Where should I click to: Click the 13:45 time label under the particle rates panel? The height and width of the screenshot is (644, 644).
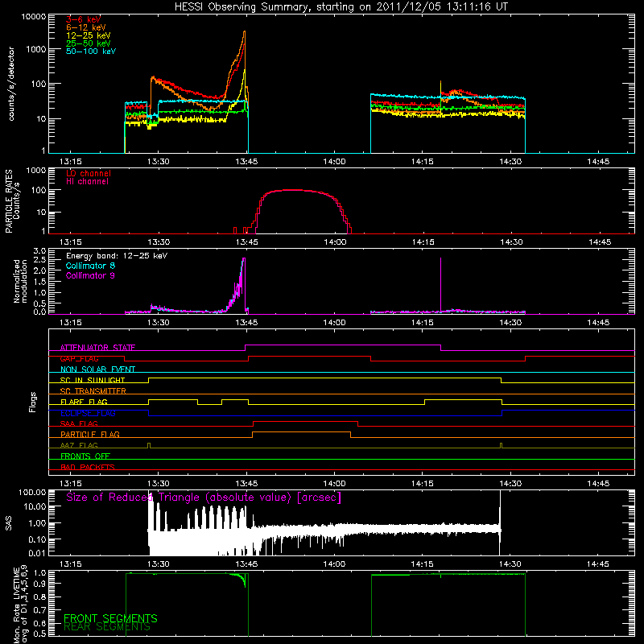coord(247,242)
